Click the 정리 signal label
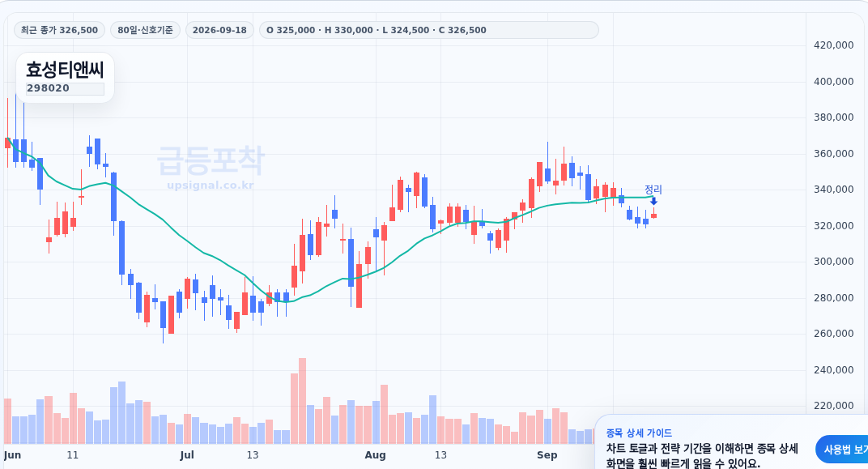Screen dimensions: 868x469 (653, 190)
